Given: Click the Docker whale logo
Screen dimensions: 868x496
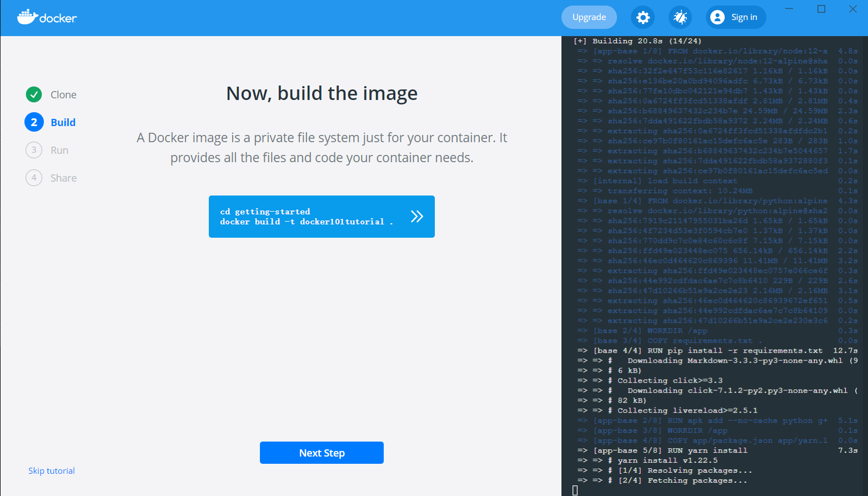Looking at the screenshot, I should [47, 17].
